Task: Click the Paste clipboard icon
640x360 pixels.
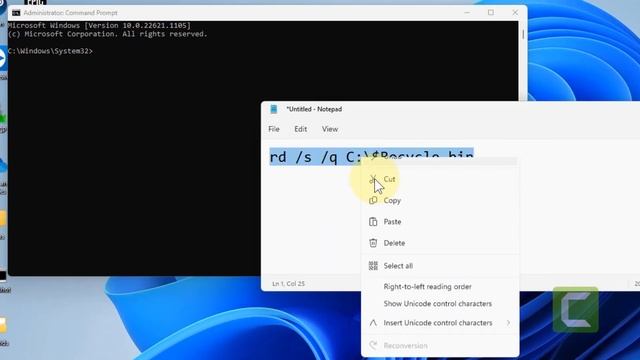Action: tap(373, 222)
